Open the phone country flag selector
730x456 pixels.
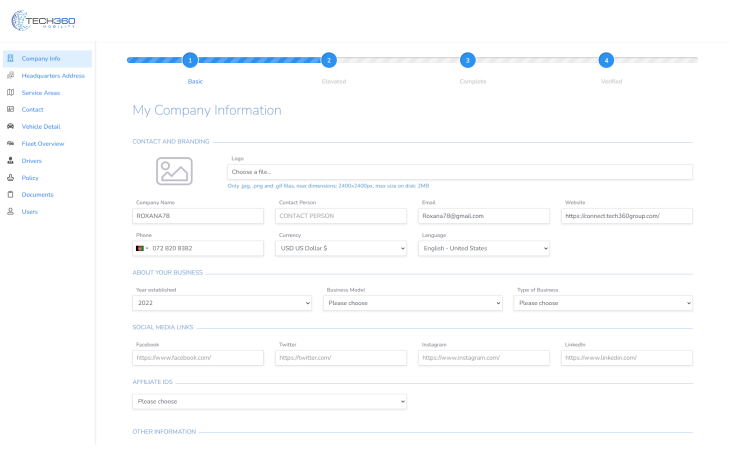click(x=142, y=248)
